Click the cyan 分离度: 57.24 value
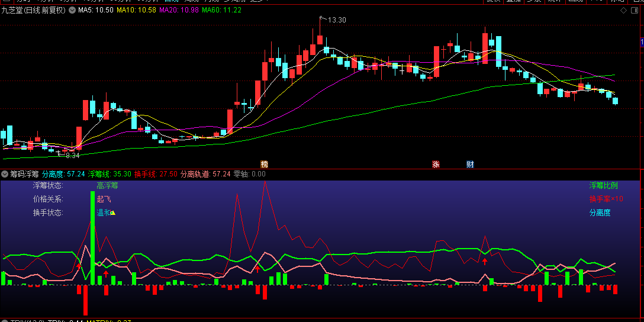 point(63,174)
